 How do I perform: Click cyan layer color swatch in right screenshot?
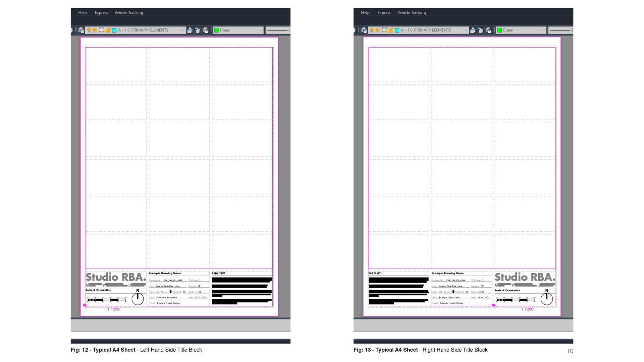click(x=397, y=30)
